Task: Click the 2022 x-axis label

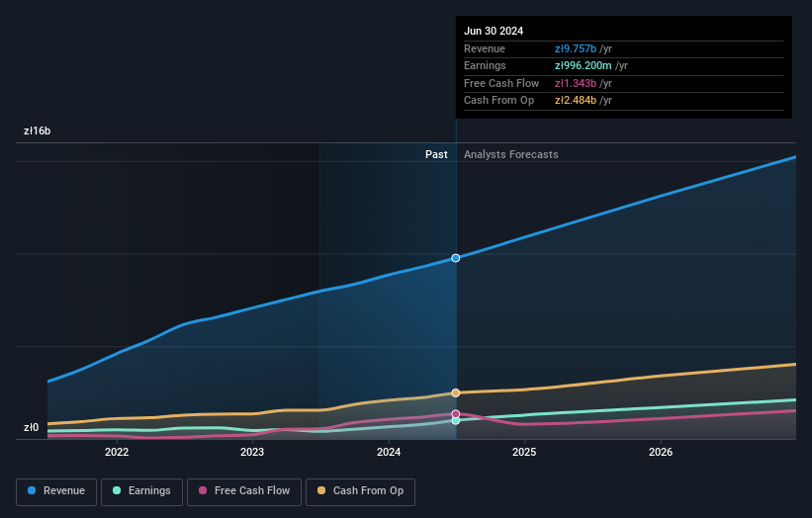Action: [117, 452]
